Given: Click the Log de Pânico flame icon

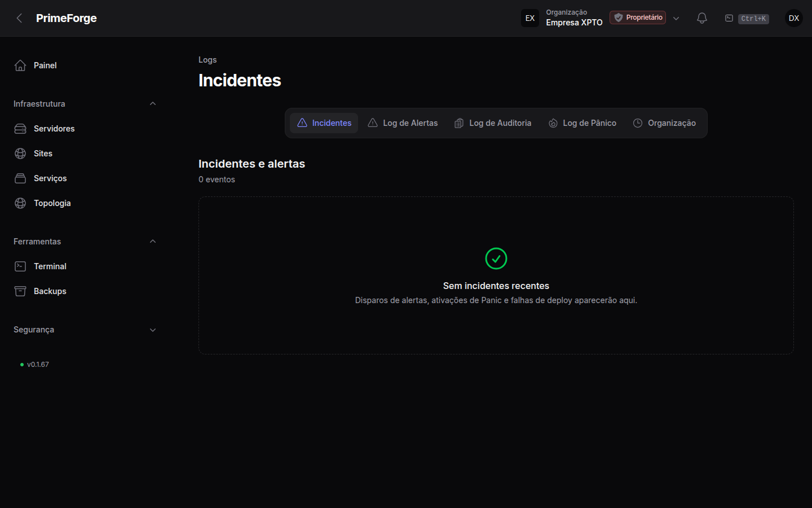Looking at the screenshot, I should coord(553,123).
